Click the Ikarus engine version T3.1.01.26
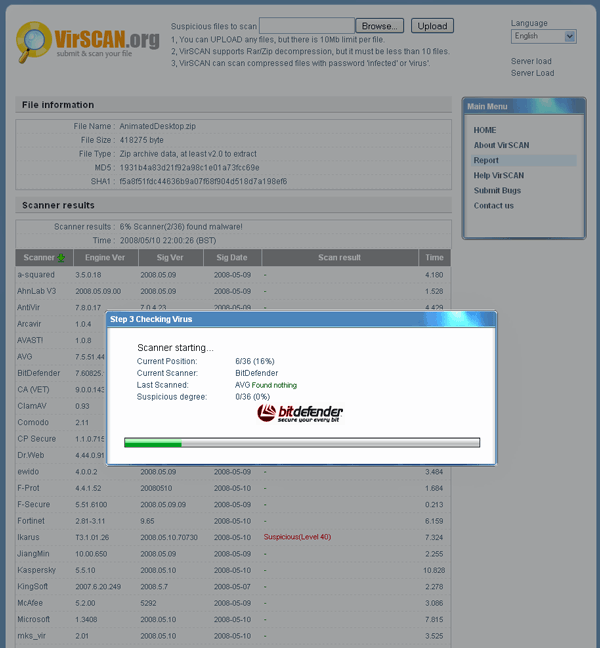This screenshot has height=648, width=600. tap(92, 537)
